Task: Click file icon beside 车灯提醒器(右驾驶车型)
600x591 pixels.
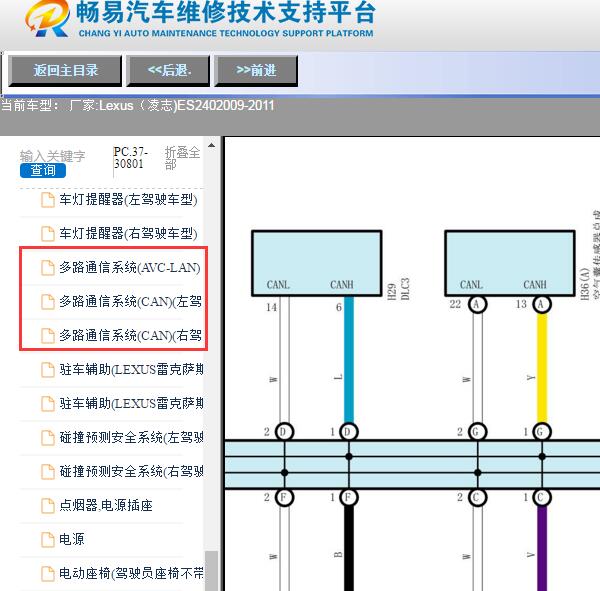Action: pos(48,233)
